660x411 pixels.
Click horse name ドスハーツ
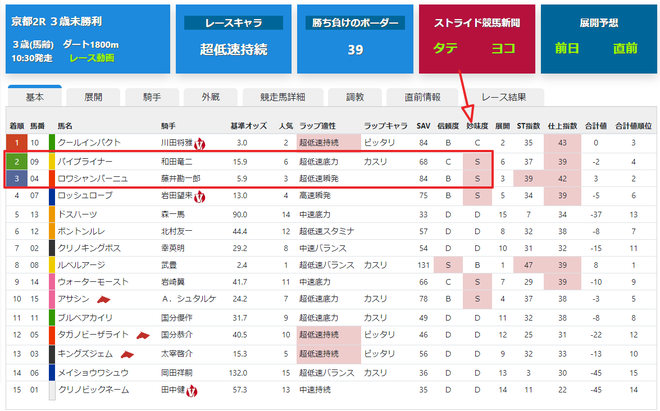click(77, 214)
